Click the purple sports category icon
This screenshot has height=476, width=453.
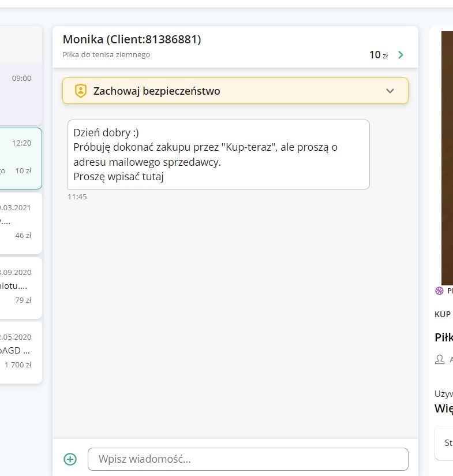[x=439, y=291]
